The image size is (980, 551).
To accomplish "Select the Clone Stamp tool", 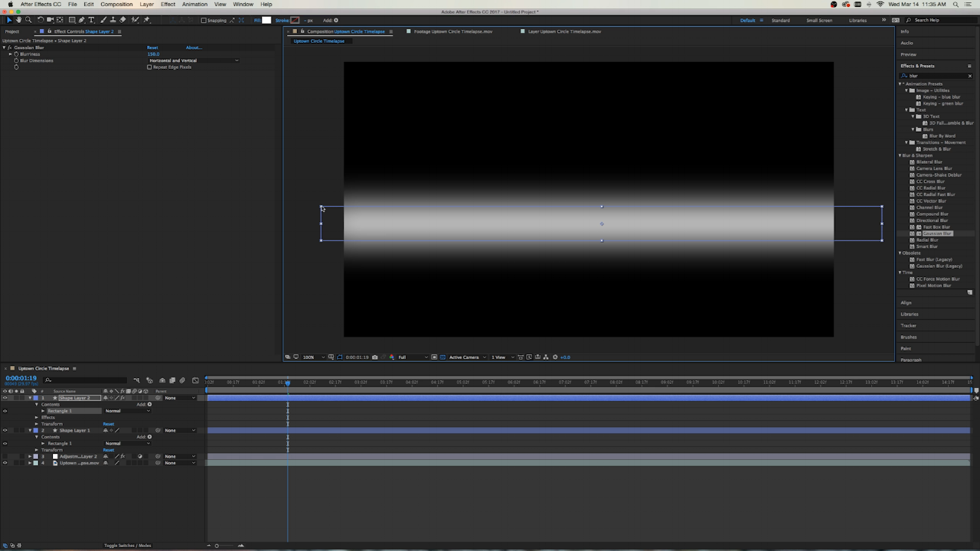I will [x=113, y=20].
